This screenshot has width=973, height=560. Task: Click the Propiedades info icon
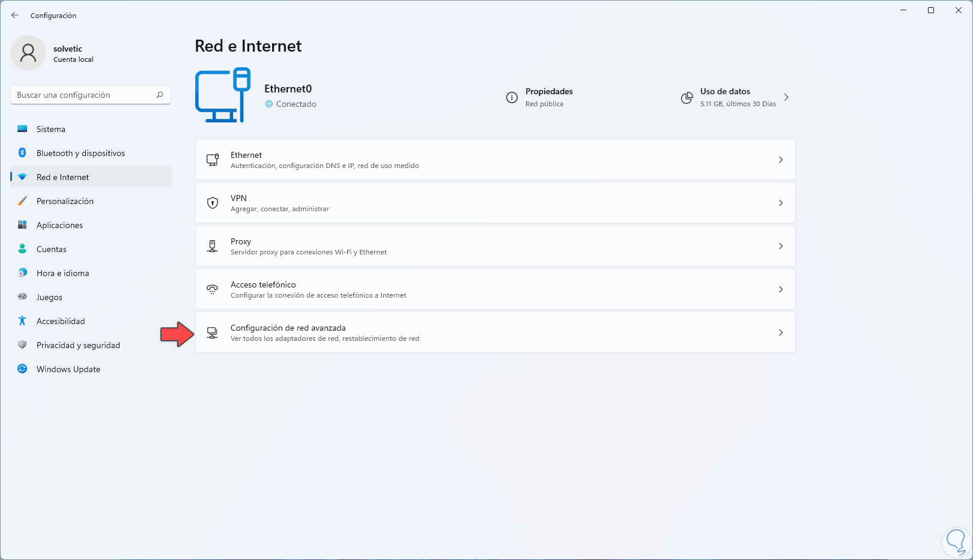click(x=512, y=97)
